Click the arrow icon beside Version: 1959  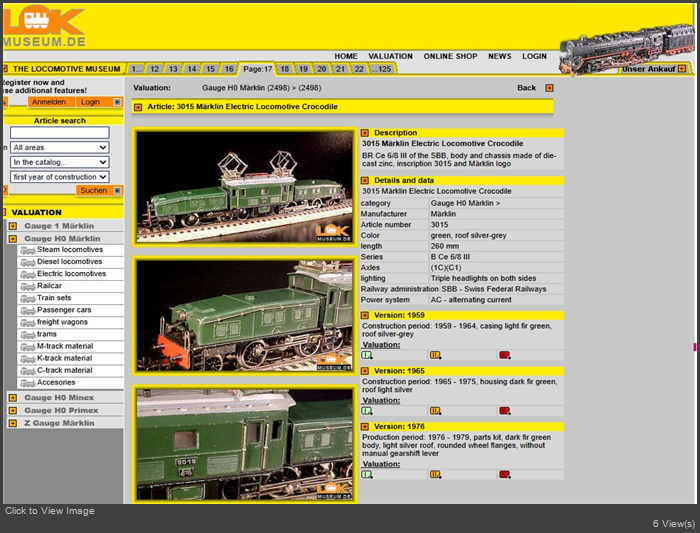(x=365, y=315)
